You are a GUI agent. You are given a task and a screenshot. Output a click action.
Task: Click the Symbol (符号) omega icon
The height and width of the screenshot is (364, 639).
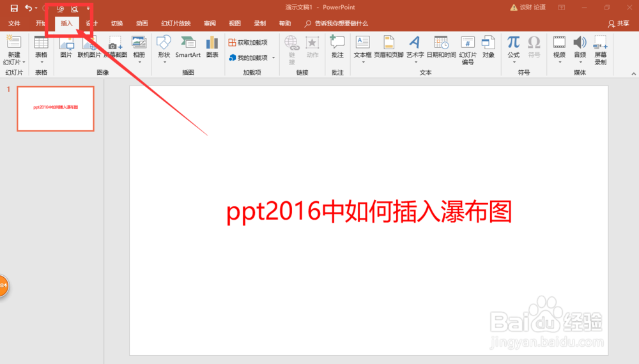click(x=534, y=42)
